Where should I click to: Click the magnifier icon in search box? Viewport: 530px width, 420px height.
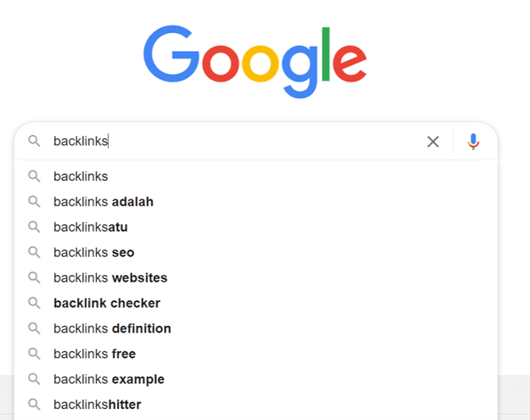tap(34, 141)
